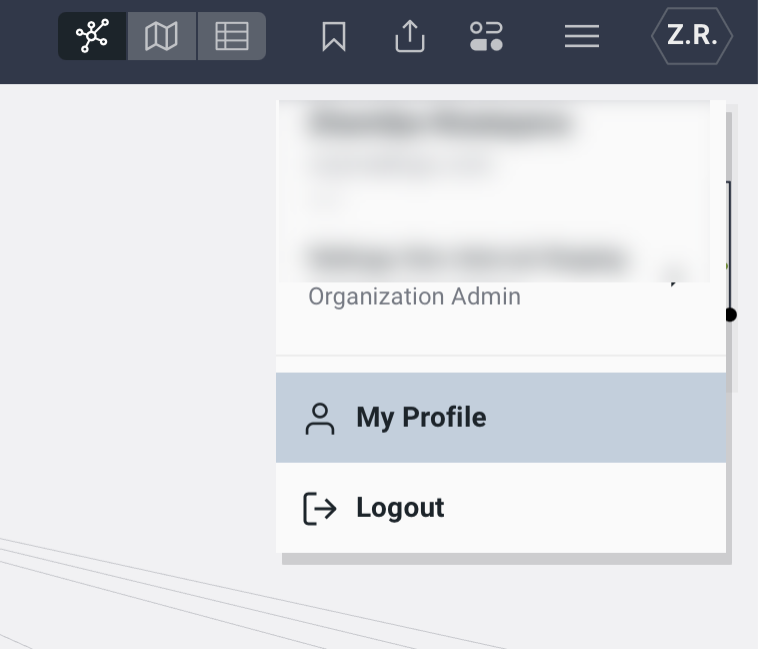Click the person icon beside My Profile
The width and height of the screenshot is (758, 650).
pos(320,418)
